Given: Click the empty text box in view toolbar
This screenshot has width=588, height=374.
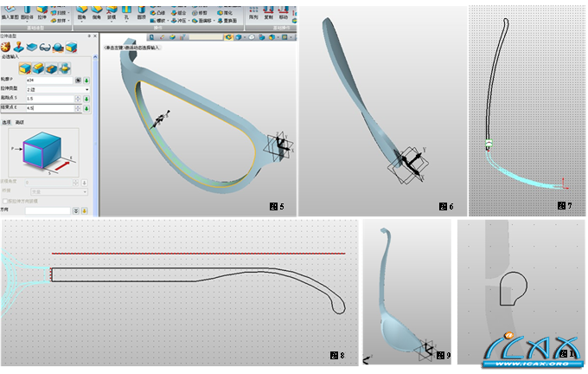Looking at the screenshot, I should [x=206, y=37].
